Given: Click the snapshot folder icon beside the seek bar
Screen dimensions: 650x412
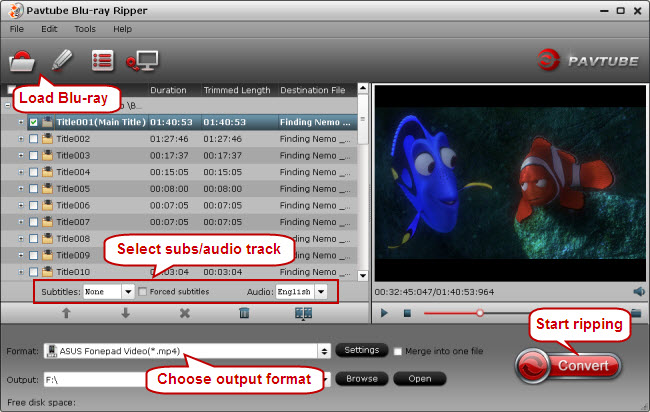Looking at the screenshot, I should coord(637,313).
